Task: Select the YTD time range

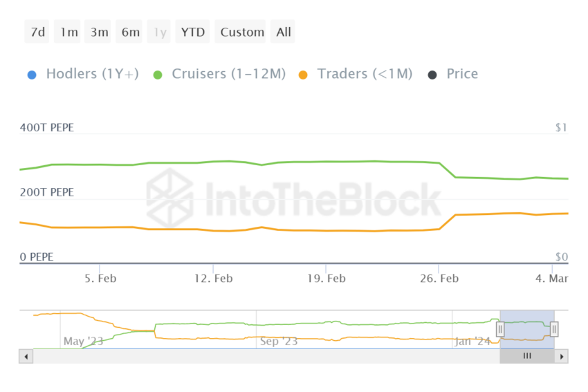Action: (193, 32)
